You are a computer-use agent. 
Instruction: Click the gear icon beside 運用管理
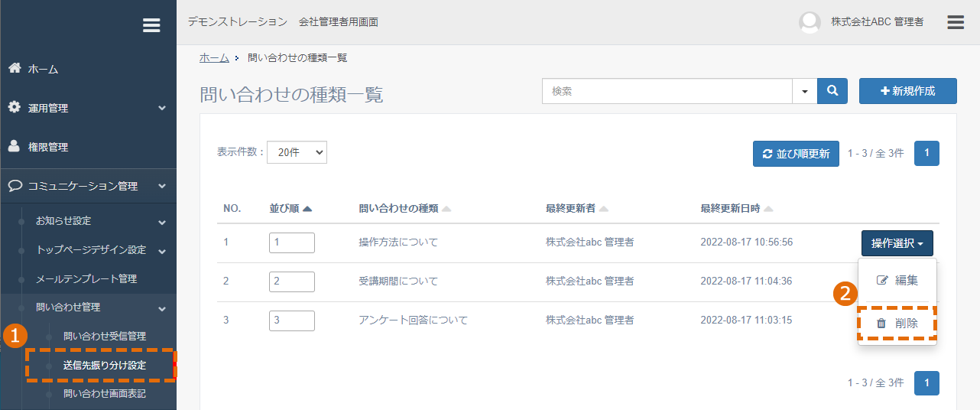pos(15,107)
